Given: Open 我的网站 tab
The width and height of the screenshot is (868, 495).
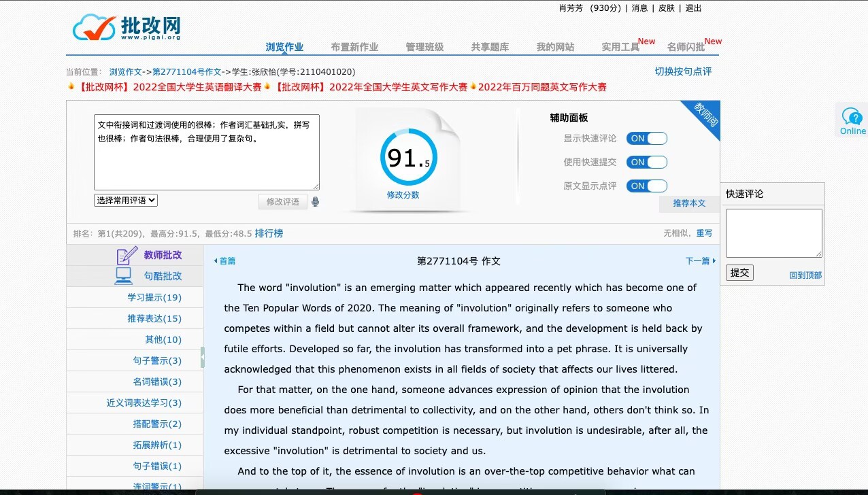Looking at the screenshot, I should tap(555, 47).
